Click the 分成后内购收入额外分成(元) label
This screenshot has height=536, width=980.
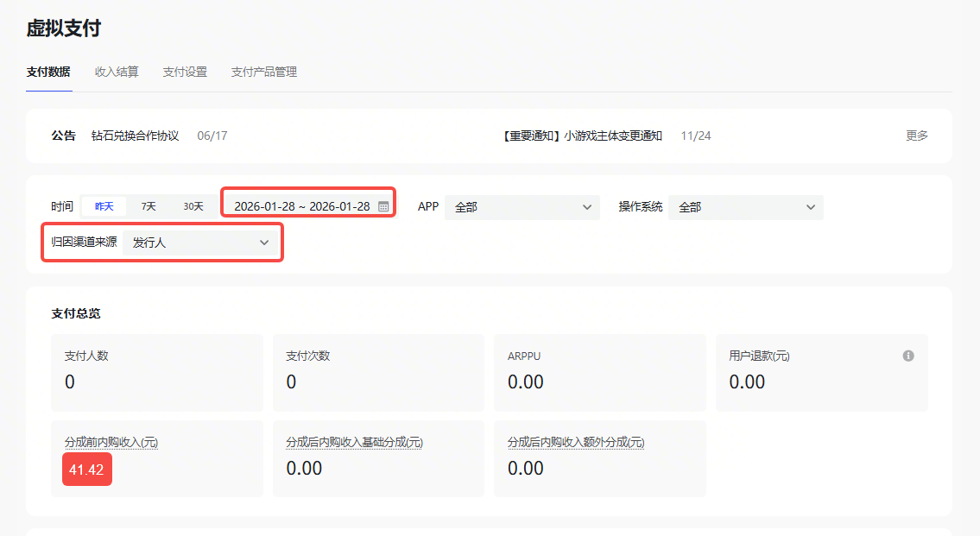576,442
